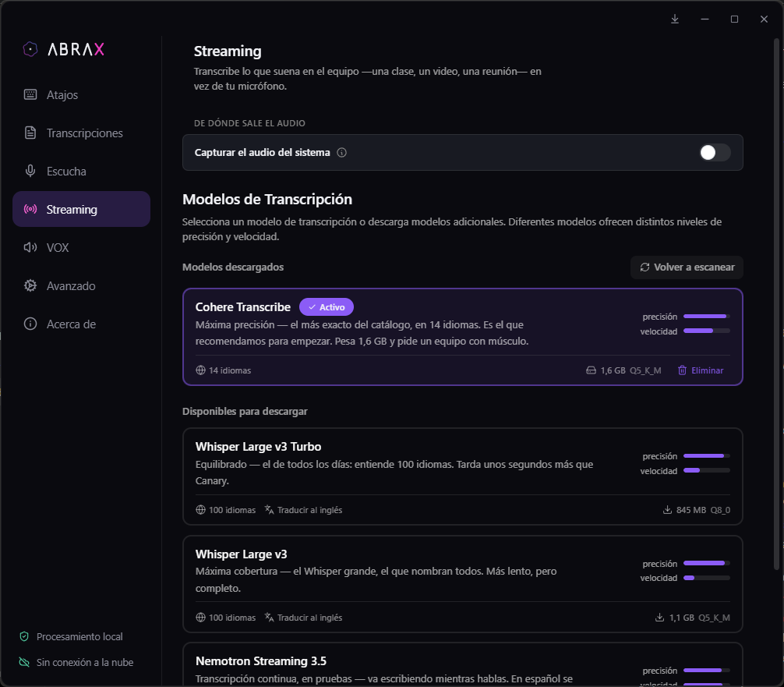The height and width of the screenshot is (687, 784).
Task: Enable Capturar el audio del sistema switch
Action: coord(715,153)
